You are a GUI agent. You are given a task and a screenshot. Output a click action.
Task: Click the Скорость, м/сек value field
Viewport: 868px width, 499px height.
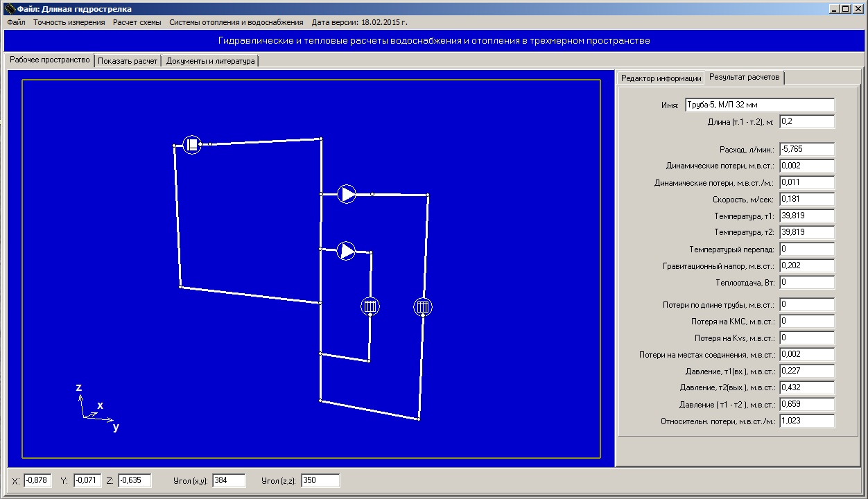tap(807, 199)
